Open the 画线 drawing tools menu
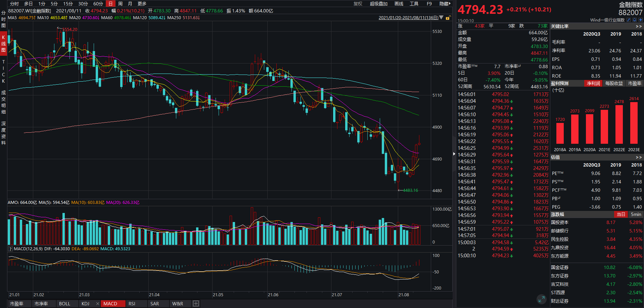This screenshot has height=308, width=644. pos(399,4)
